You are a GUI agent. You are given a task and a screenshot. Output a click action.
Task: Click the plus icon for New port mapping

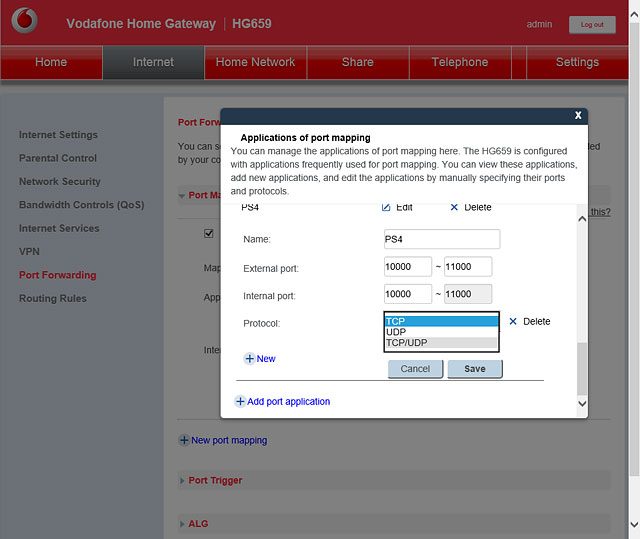coord(184,440)
